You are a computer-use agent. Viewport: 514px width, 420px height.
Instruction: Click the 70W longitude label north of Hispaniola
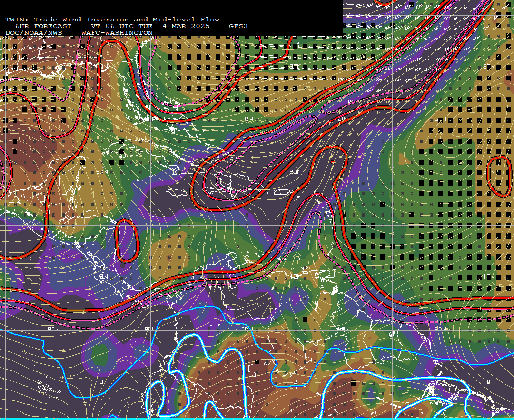[x=247, y=120]
